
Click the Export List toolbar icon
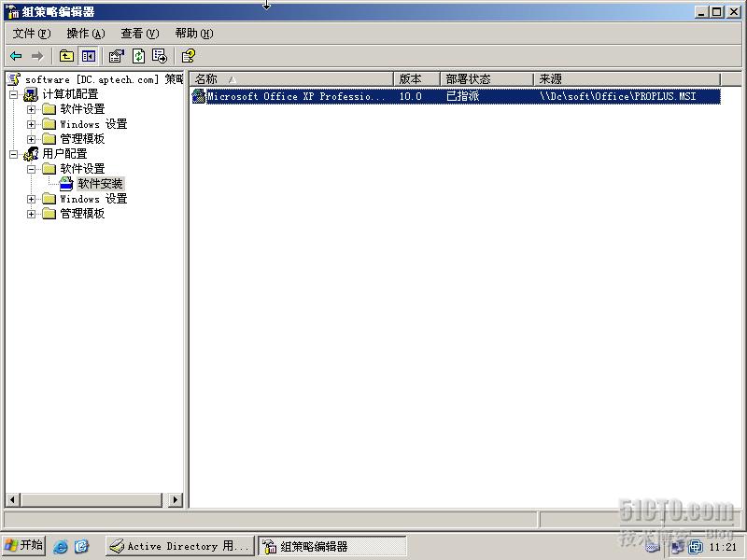point(160,56)
